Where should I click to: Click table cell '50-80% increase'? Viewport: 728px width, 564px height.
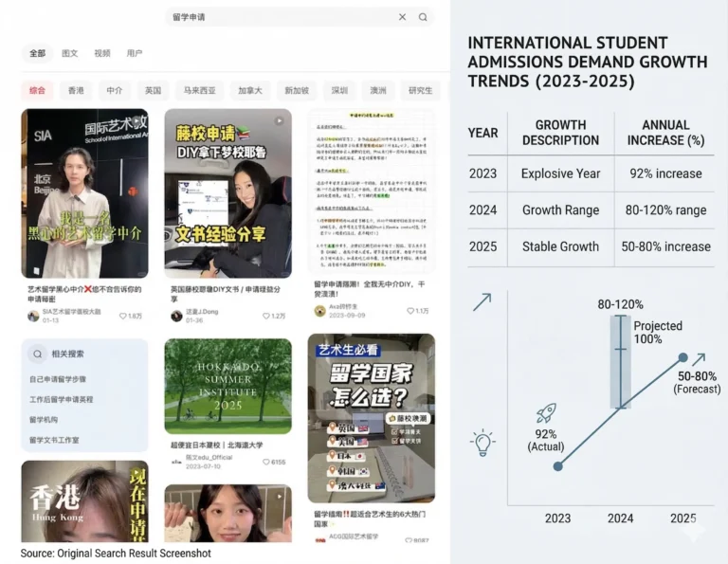pos(665,246)
